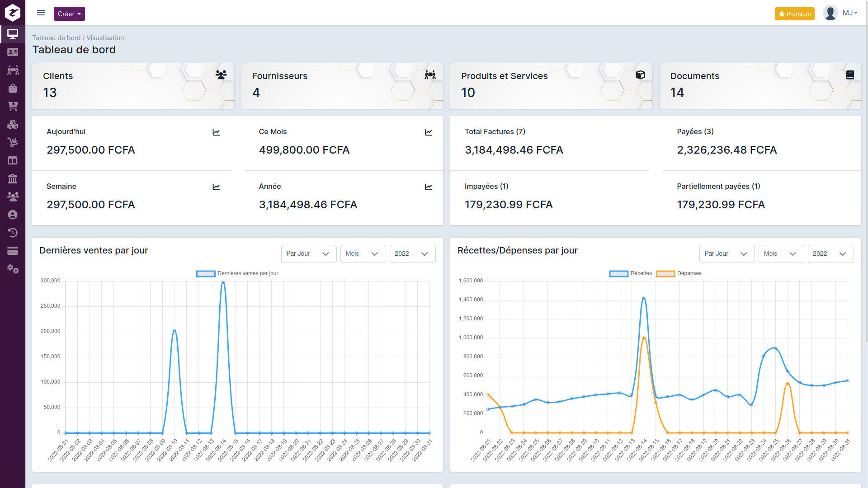Open the dashboard monitor sidebar icon
Viewport: 868px width, 488px height.
click(x=13, y=34)
